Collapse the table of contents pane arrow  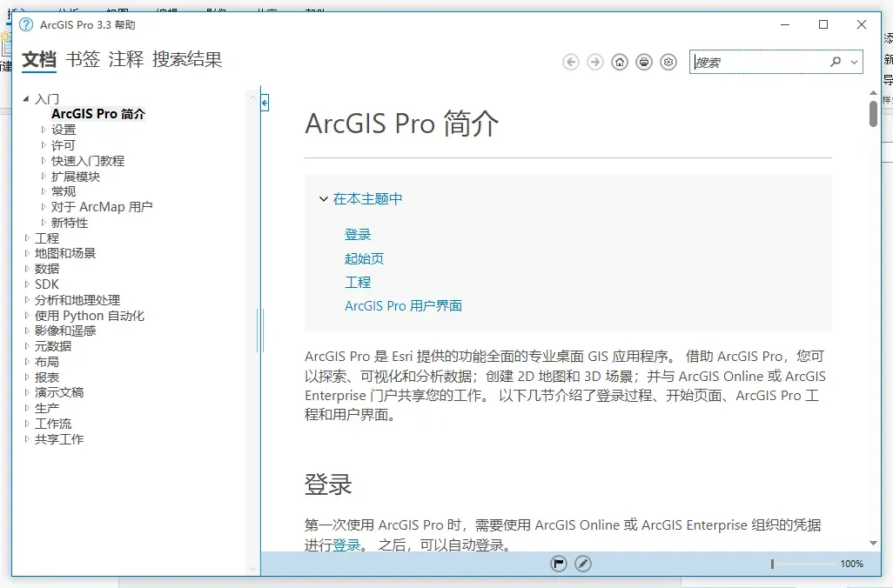tap(265, 103)
